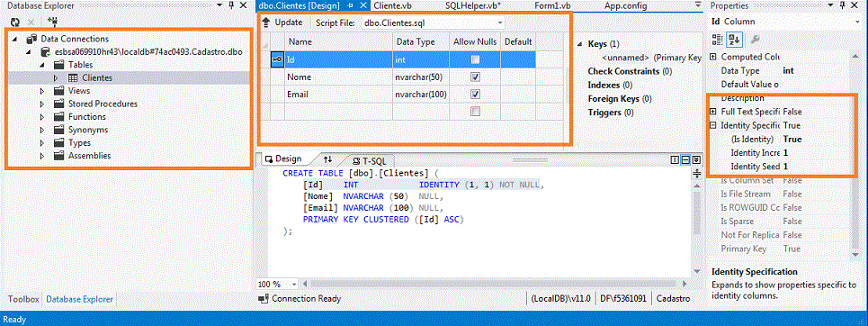Click pin icon on dbo.Clientes tab

(x=351, y=5)
